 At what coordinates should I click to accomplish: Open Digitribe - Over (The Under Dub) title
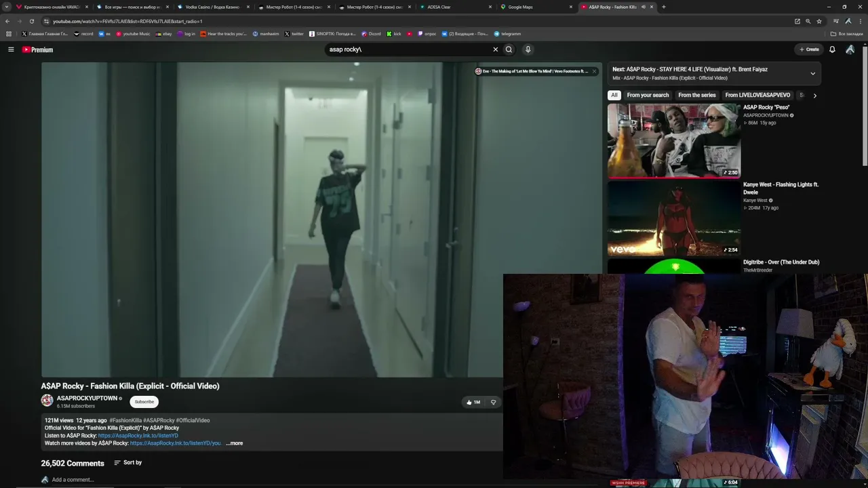pos(781,262)
